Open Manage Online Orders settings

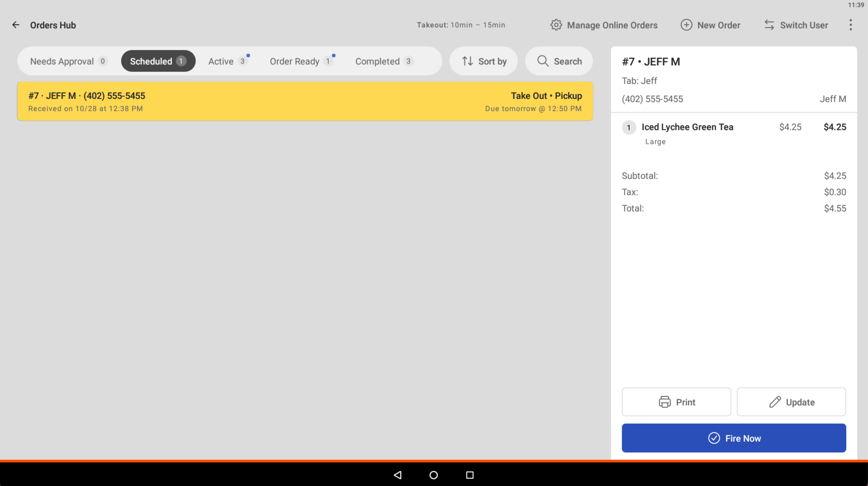click(603, 25)
